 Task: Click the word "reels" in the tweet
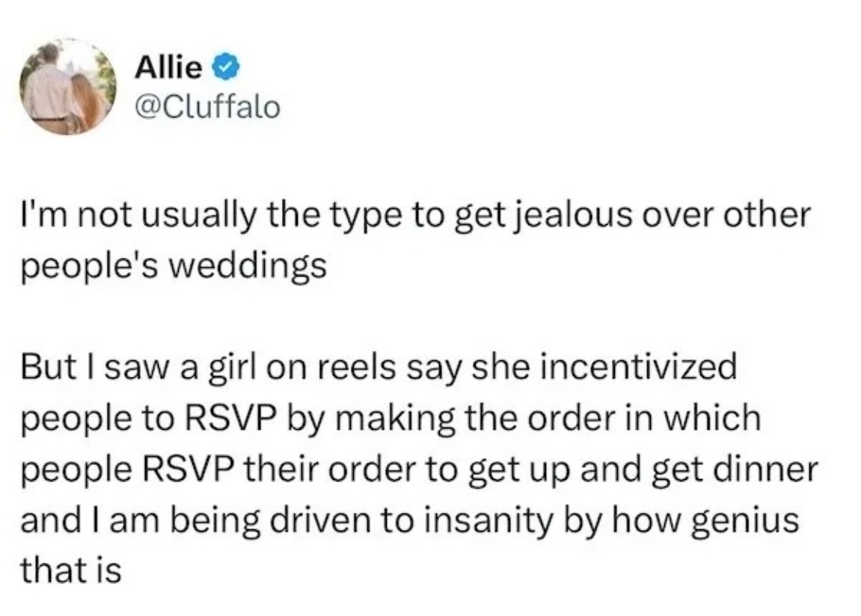(x=362, y=366)
